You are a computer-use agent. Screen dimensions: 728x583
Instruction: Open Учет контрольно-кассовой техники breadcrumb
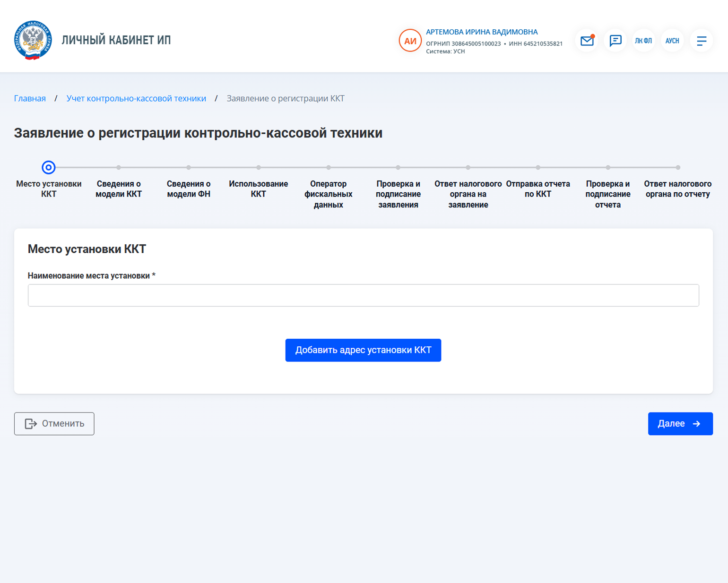coord(136,98)
